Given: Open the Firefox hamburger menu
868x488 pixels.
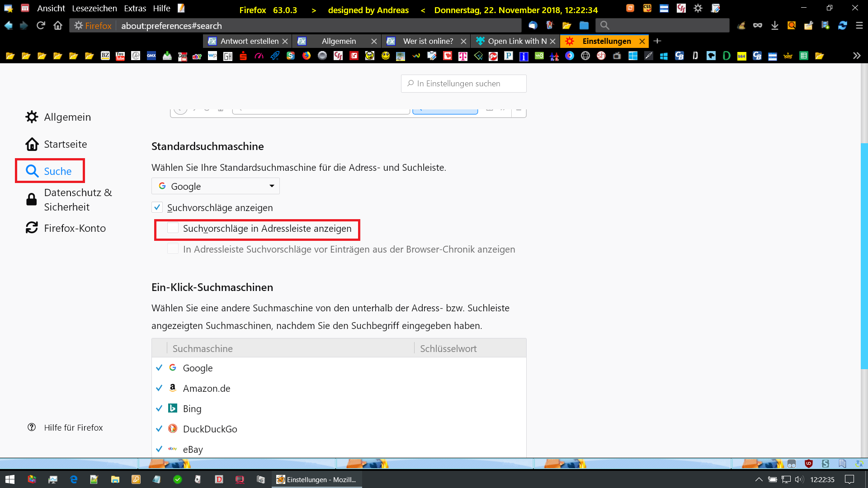Looking at the screenshot, I should coord(859,26).
